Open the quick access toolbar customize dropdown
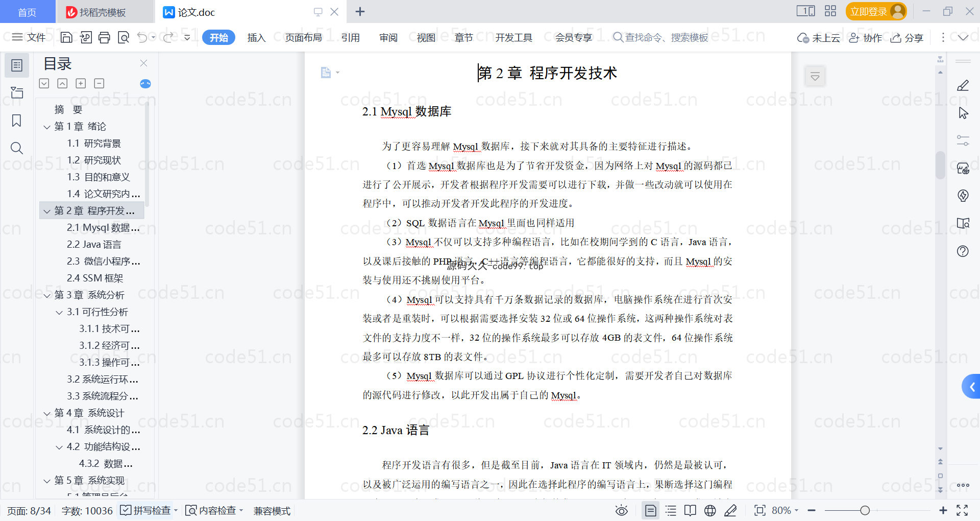 tap(187, 37)
